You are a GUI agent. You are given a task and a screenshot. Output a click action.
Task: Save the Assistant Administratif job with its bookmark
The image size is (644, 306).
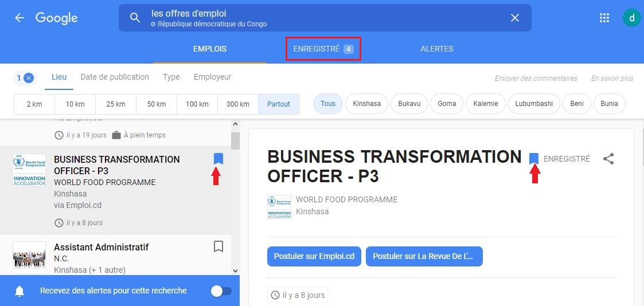[x=218, y=246]
